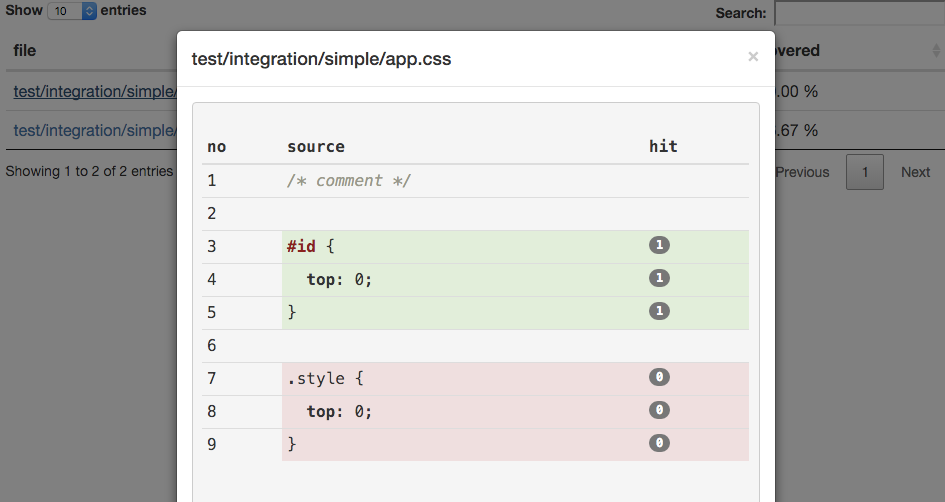Go to the Previous page
The image size is (945, 502).
click(802, 172)
